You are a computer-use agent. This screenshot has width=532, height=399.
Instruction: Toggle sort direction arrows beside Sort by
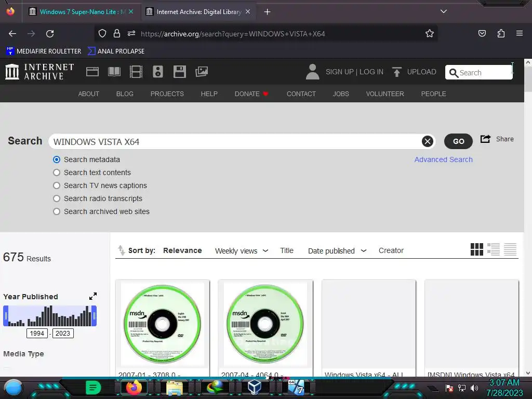point(121,250)
